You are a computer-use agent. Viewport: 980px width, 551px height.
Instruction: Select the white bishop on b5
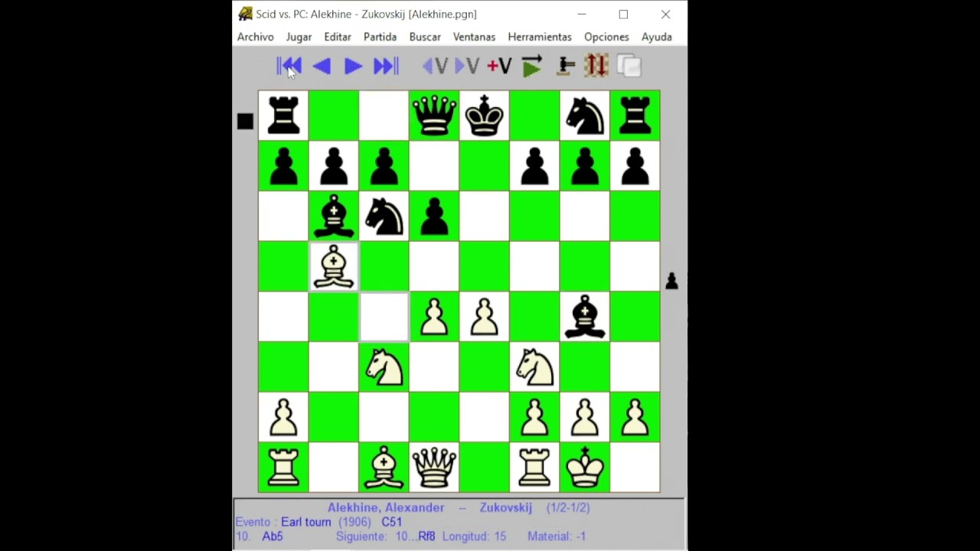tap(334, 266)
